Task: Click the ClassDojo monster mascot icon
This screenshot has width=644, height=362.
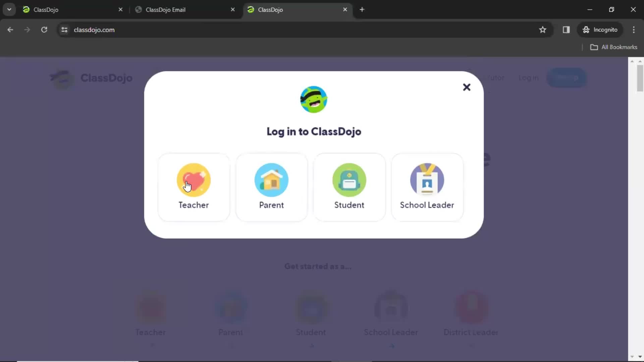Action: (314, 99)
